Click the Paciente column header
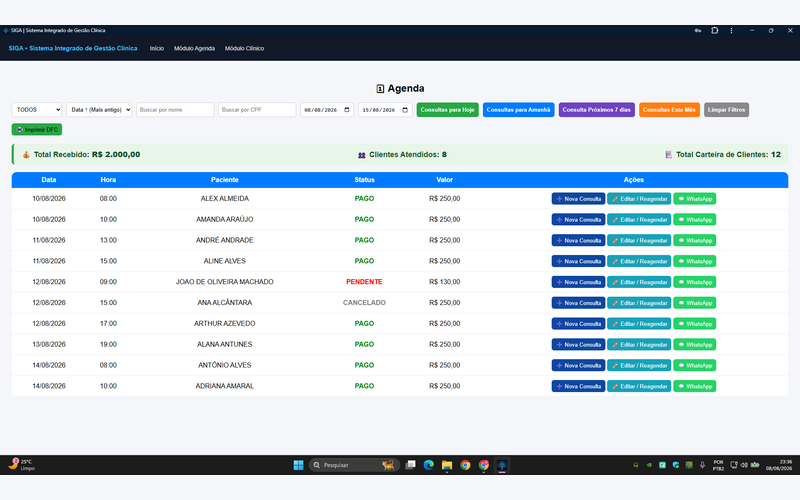The image size is (800, 500). [x=224, y=180]
